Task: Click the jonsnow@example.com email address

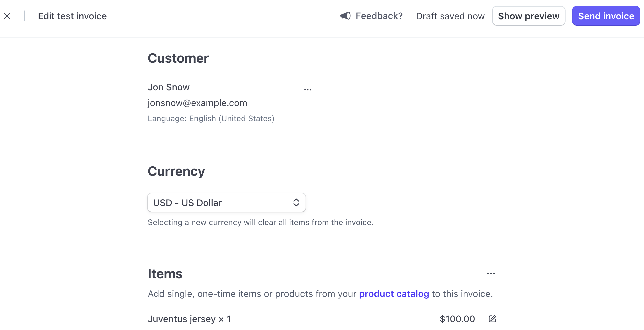Action: click(x=197, y=103)
